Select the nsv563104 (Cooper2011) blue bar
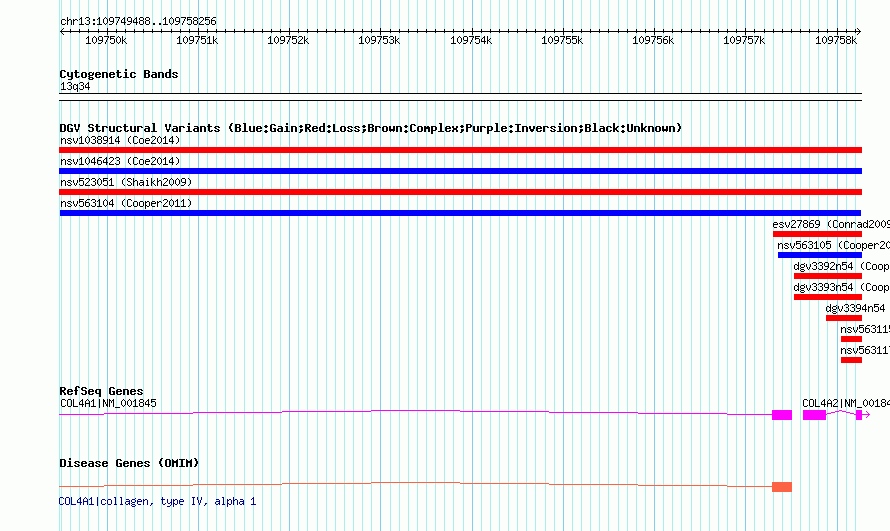This screenshot has width=890, height=531. click(460, 213)
